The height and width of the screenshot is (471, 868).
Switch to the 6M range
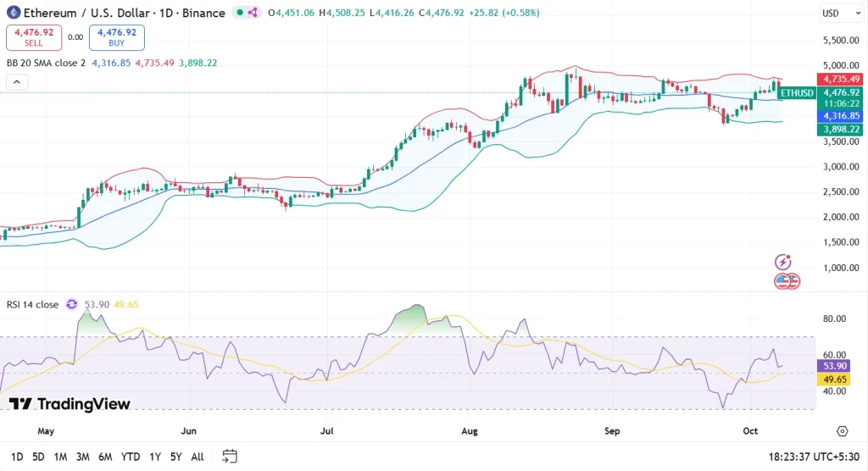coord(105,457)
